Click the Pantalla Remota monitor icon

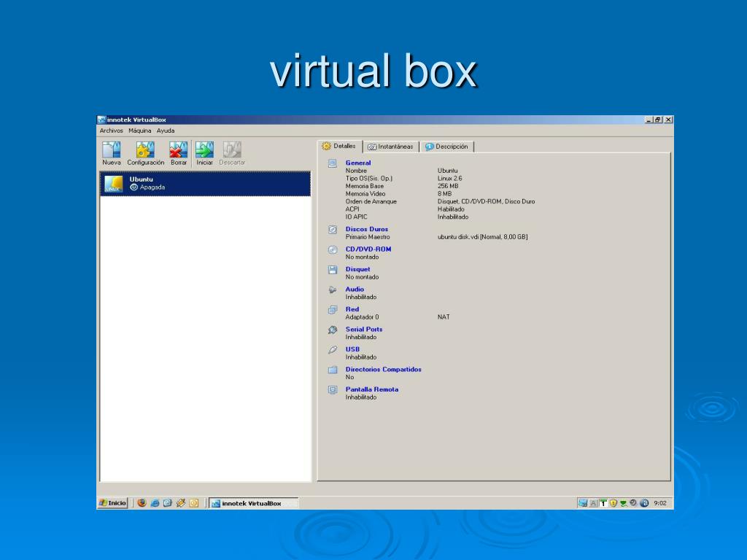[x=333, y=389]
